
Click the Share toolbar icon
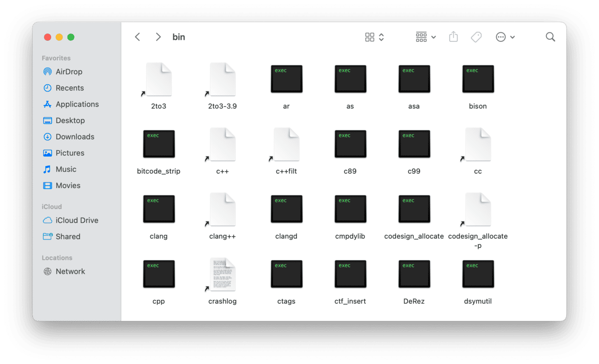(453, 37)
